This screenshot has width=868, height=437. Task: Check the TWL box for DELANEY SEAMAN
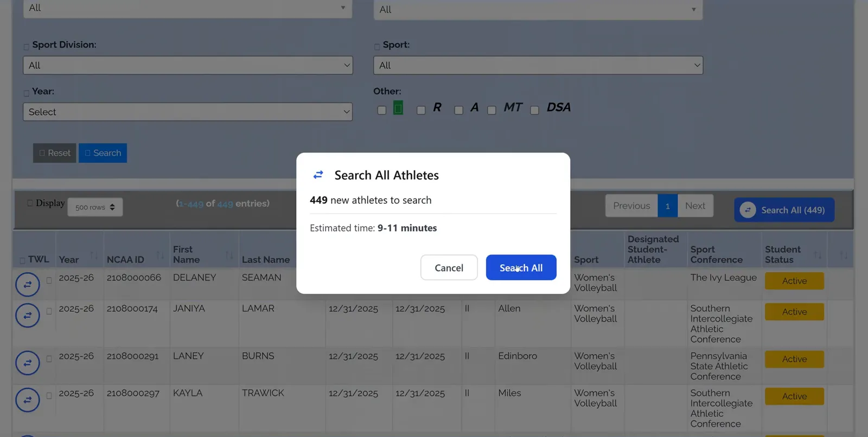click(x=49, y=280)
